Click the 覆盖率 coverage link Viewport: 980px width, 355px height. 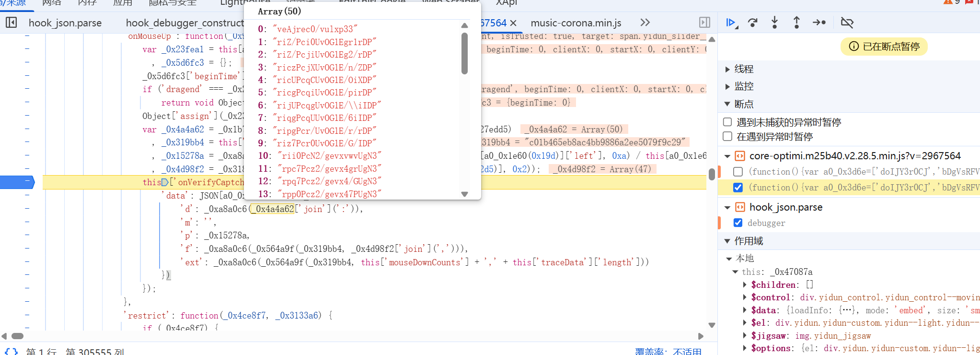pos(669,352)
